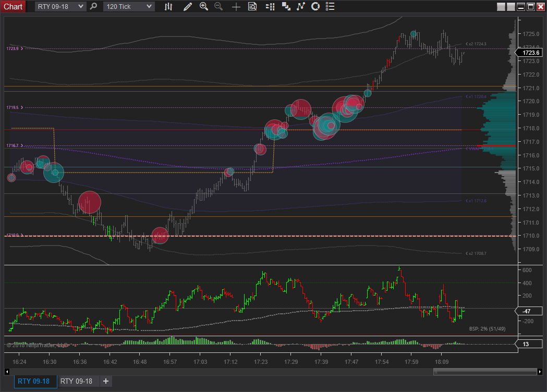Click the 1715.0 price axis label

pos(531,168)
